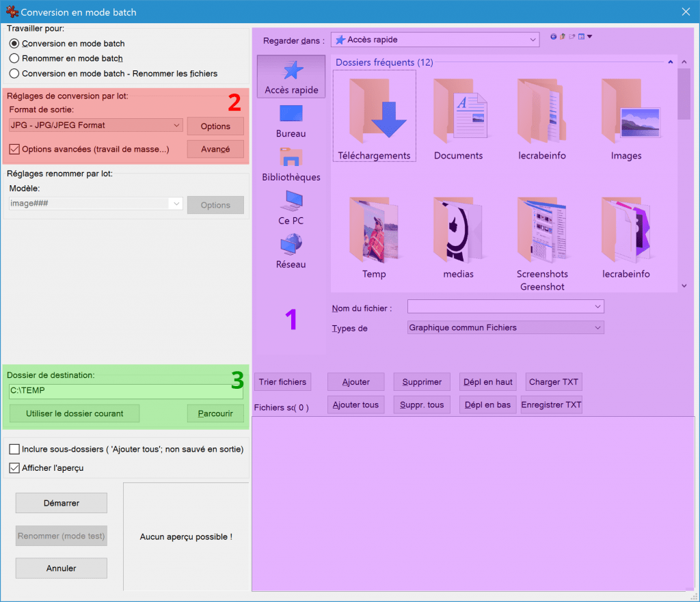700x602 pixels.
Task: Open the Format de sortie dropdown
Action: click(x=176, y=125)
